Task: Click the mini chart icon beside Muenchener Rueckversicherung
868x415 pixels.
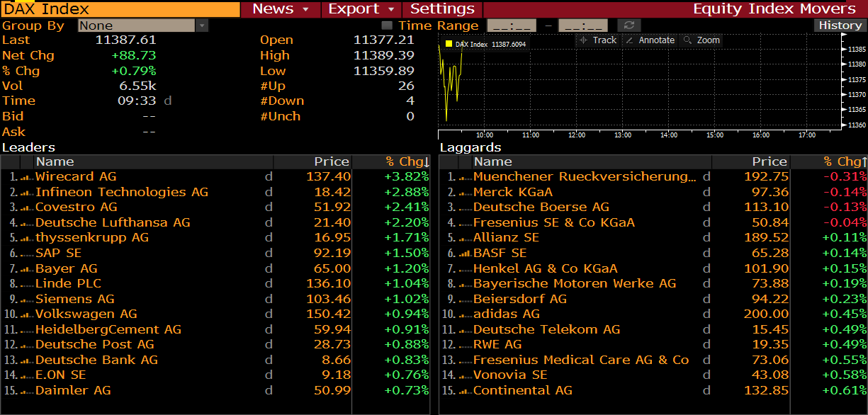Action: [x=466, y=177]
